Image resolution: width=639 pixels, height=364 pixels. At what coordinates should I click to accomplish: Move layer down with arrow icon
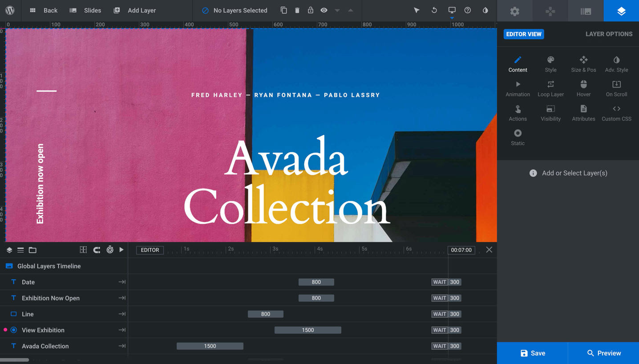tap(337, 10)
